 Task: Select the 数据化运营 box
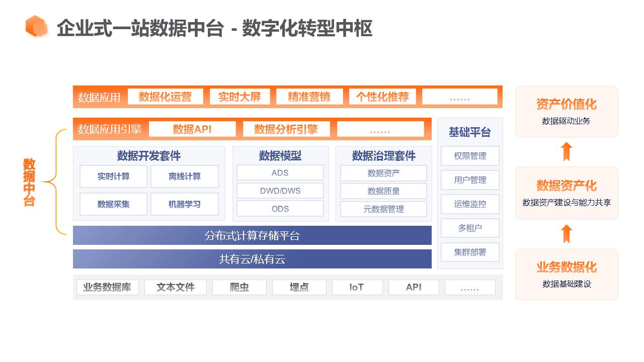point(166,97)
